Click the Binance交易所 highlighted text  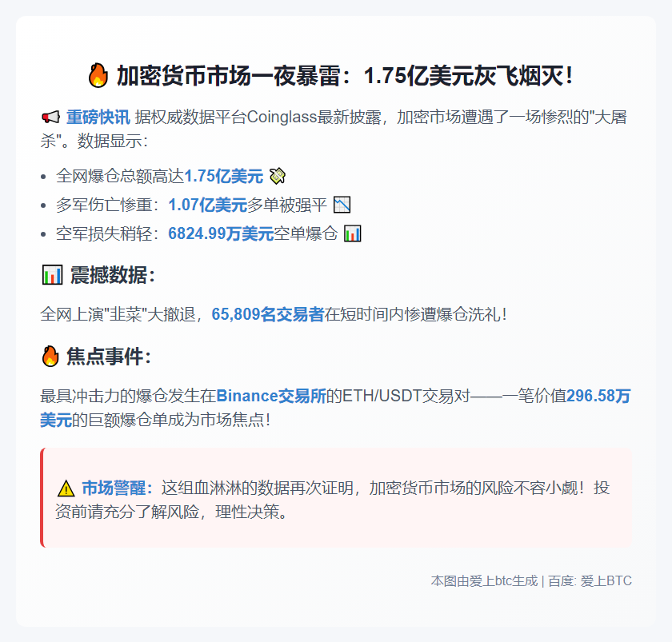[271, 396]
